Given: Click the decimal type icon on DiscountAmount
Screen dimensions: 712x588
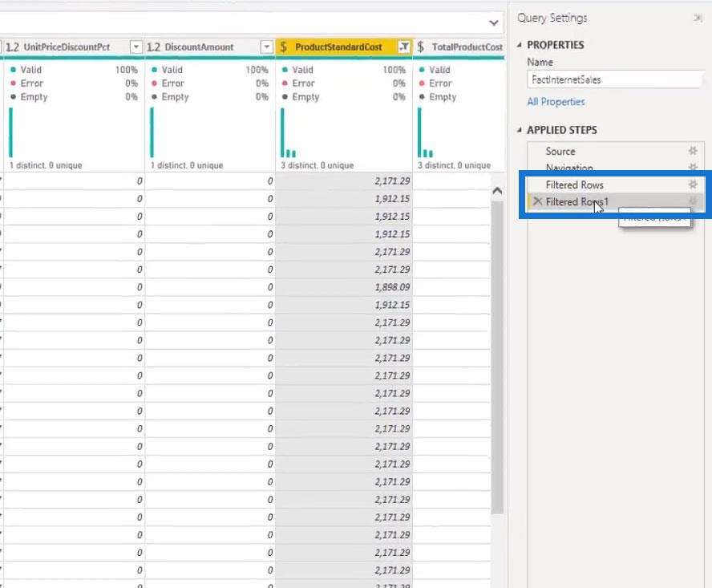Looking at the screenshot, I should [x=155, y=47].
